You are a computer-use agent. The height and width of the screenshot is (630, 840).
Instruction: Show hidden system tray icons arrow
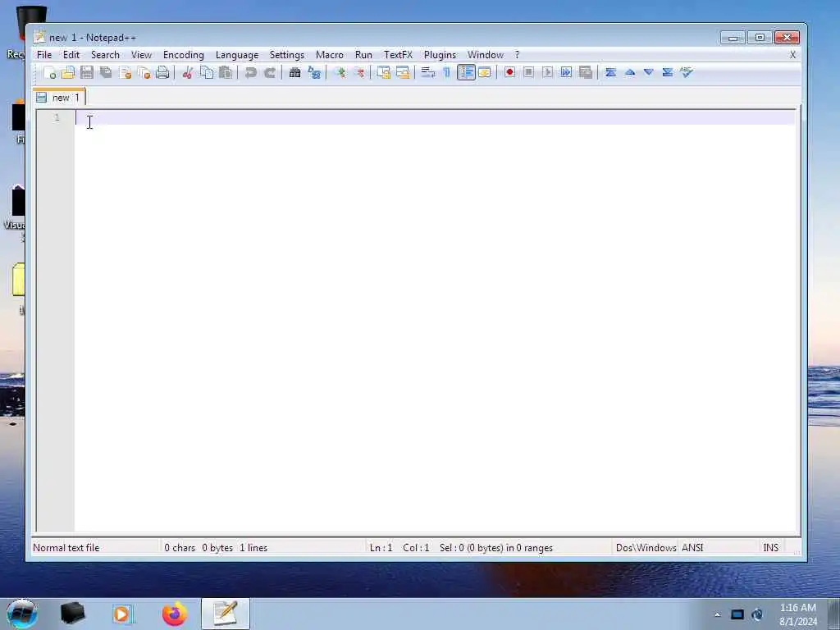[x=717, y=614]
